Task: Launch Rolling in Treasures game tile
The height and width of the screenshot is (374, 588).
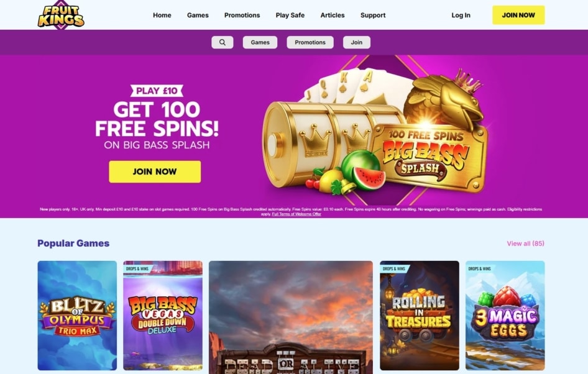Action: click(x=420, y=316)
